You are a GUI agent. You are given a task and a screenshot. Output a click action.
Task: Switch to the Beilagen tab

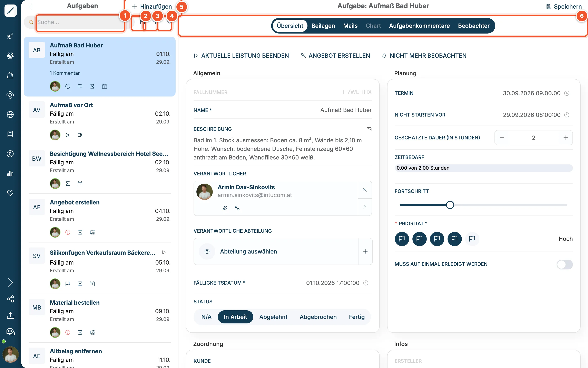coord(323,26)
